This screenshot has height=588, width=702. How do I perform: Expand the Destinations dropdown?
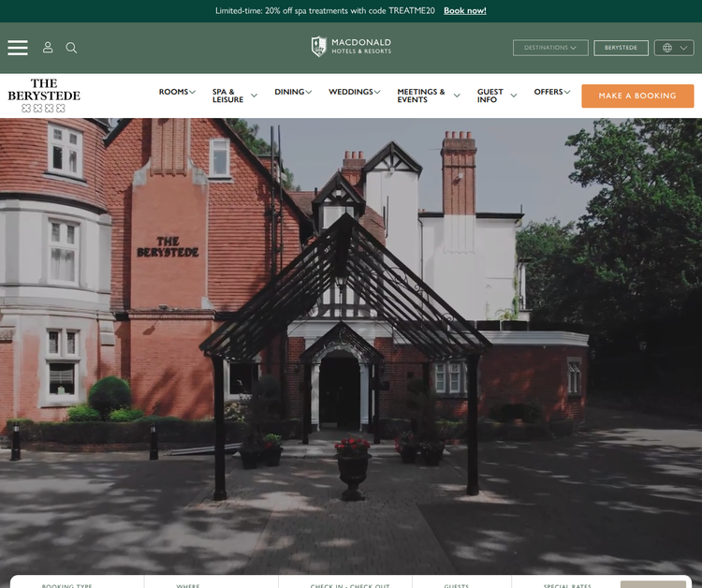tap(550, 48)
